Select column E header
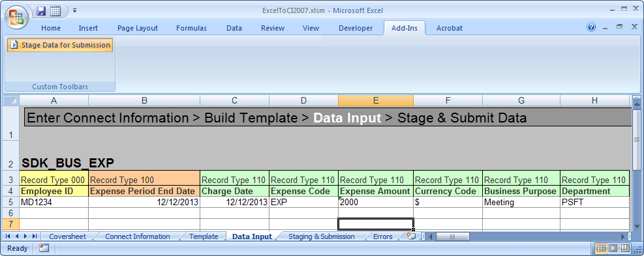 click(376, 101)
